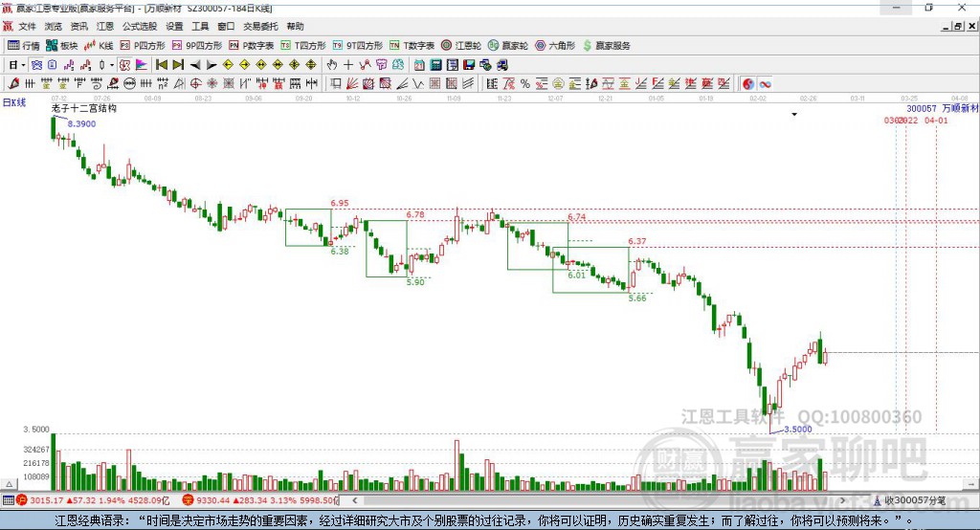This screenshot has height=530, width=980.
Task: Click the 9330.44 index status entry
Action: click(x=260, y=500)
